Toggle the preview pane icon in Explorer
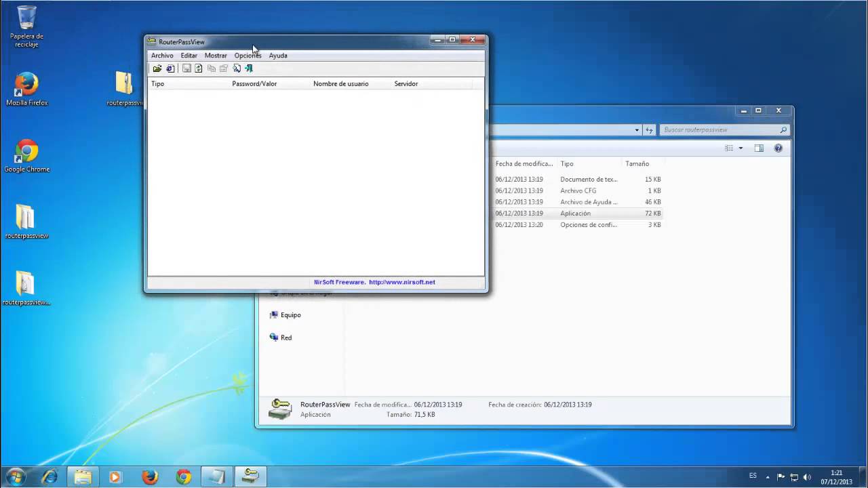 [x=759, y=148]
